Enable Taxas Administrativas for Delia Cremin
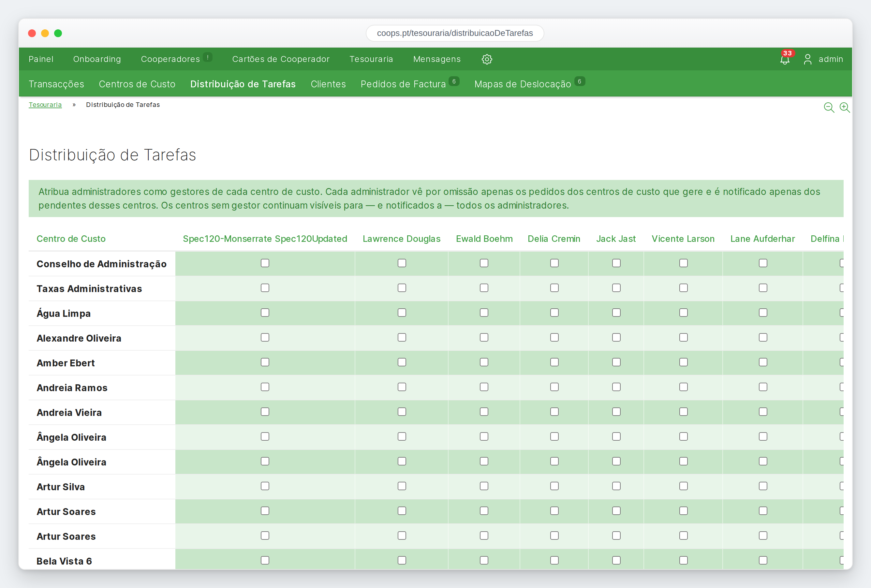This screenshot has width=871, height=588. (x=554, y=288)
